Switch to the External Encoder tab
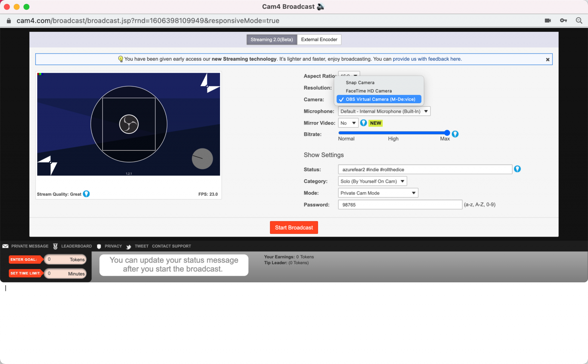Screen dimensions: 588x364 click(319, 39)
